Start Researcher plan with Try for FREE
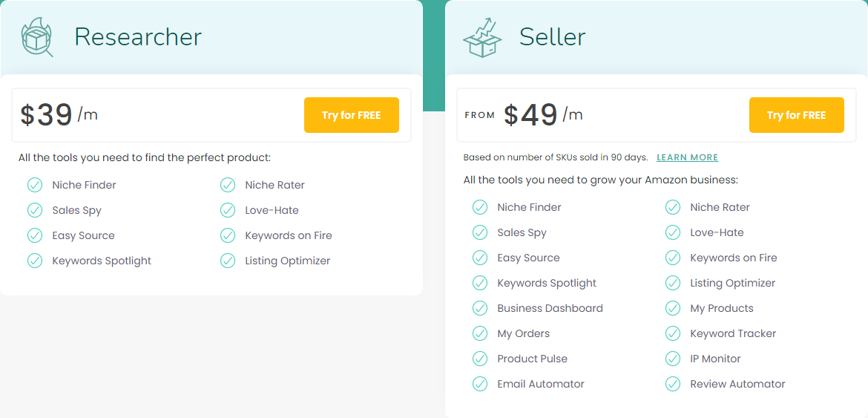This screenshot has width=868, height=418. [x=352, y=115]
